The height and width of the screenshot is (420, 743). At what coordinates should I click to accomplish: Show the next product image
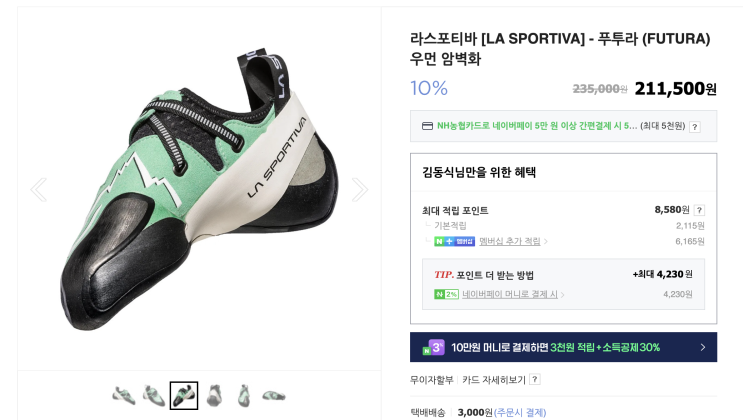tap(360, 190)
